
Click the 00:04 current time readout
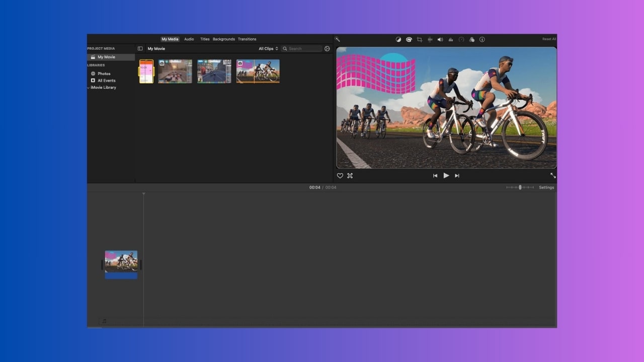[314, 188]
